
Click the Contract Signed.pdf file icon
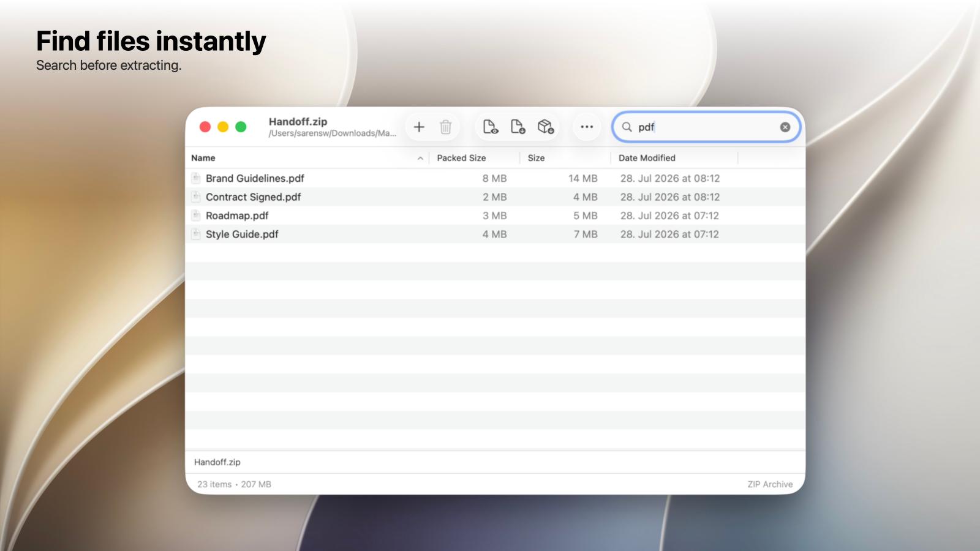196,197
